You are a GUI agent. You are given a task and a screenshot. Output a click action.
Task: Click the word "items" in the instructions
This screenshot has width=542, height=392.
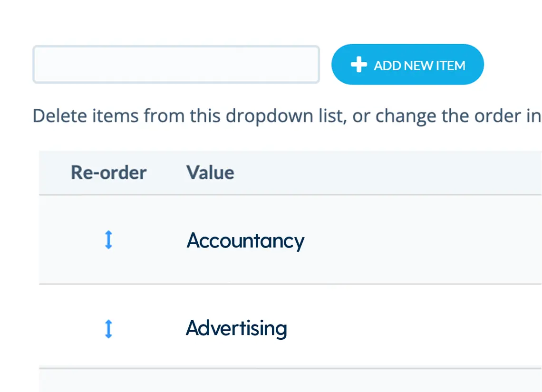(x=113, y=116)
